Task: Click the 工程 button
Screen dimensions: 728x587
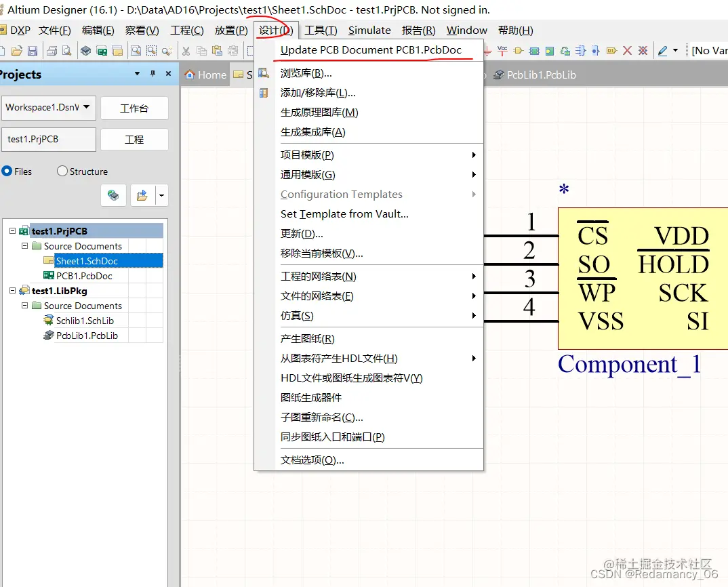Action: (x=134, y=140)
